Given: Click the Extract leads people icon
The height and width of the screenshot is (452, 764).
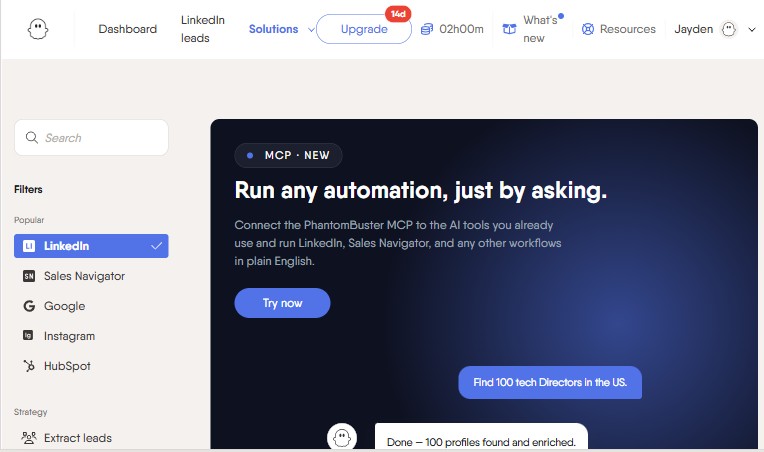Looking at the screenshot, I should tap(29, 438).
